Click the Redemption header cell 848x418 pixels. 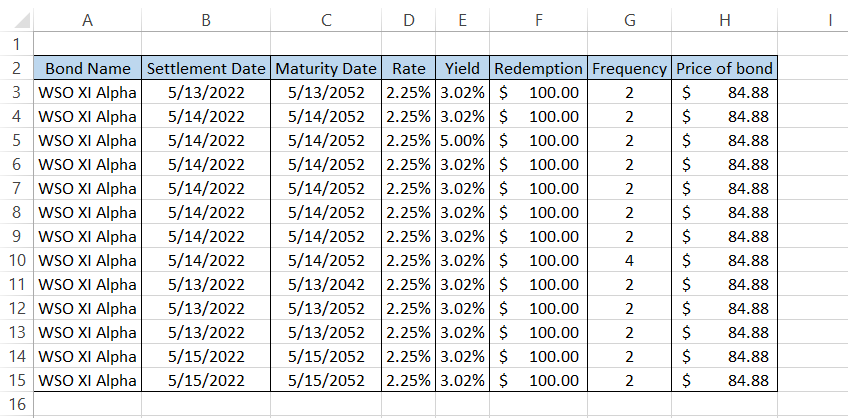tap(538, 68)
